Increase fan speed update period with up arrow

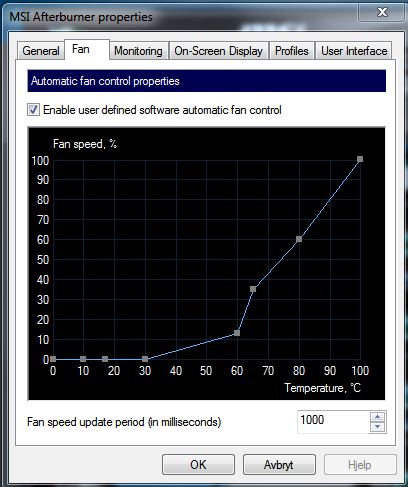378,417
